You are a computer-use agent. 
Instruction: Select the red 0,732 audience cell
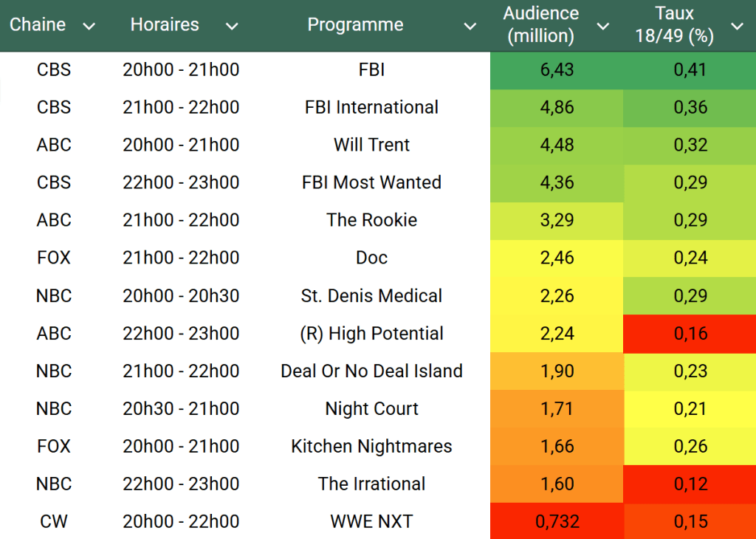pos(557,522)
